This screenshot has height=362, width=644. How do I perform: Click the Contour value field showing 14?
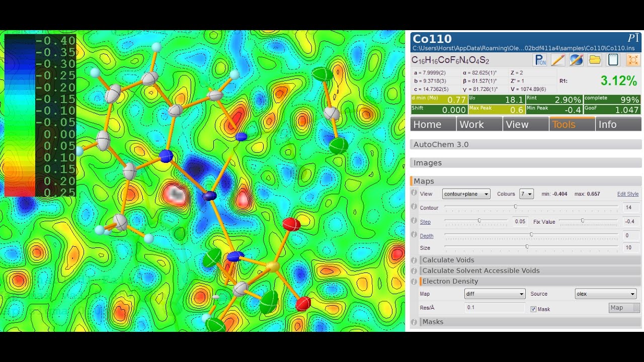click(x=631, y=208)
